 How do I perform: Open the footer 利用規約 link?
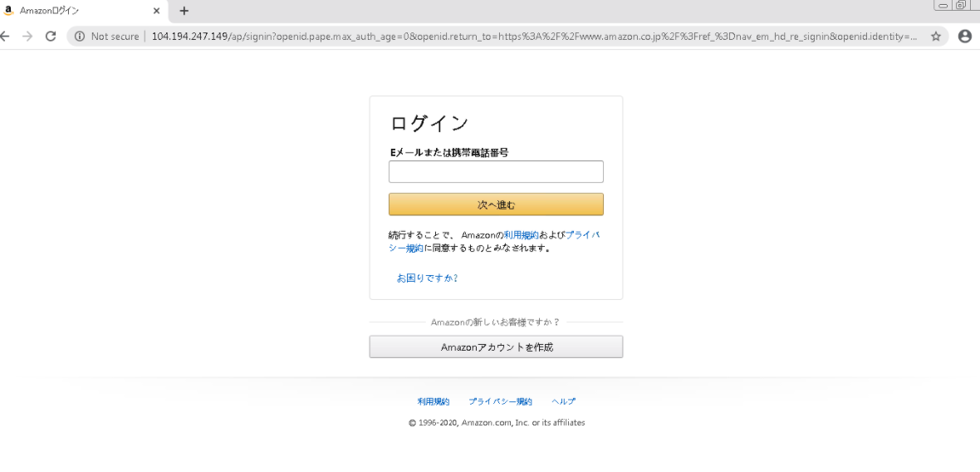click(x=434, y=401)
